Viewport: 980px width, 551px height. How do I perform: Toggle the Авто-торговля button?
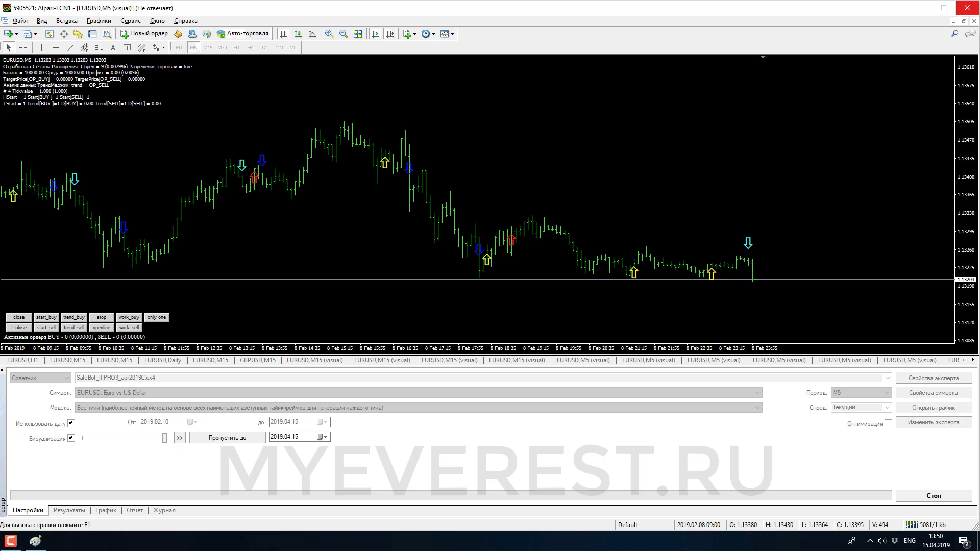(243, 34)
